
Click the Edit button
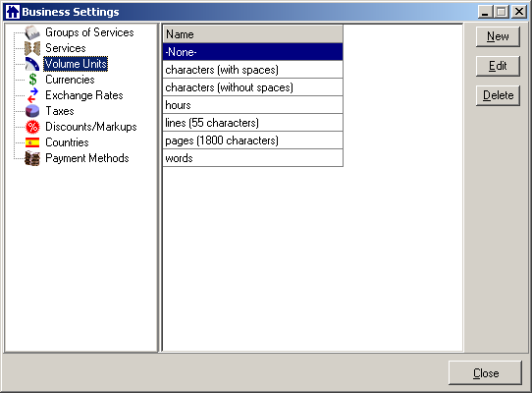(498, 66)
